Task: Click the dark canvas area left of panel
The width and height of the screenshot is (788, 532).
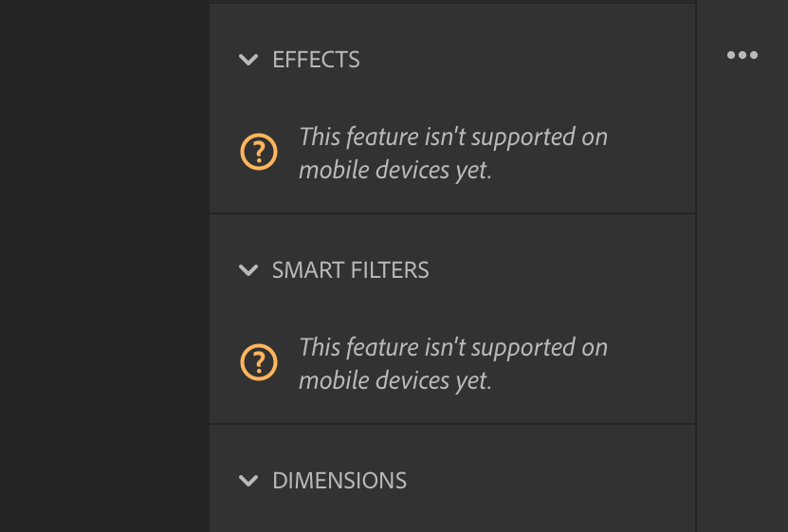Action: tap(104, 266)
